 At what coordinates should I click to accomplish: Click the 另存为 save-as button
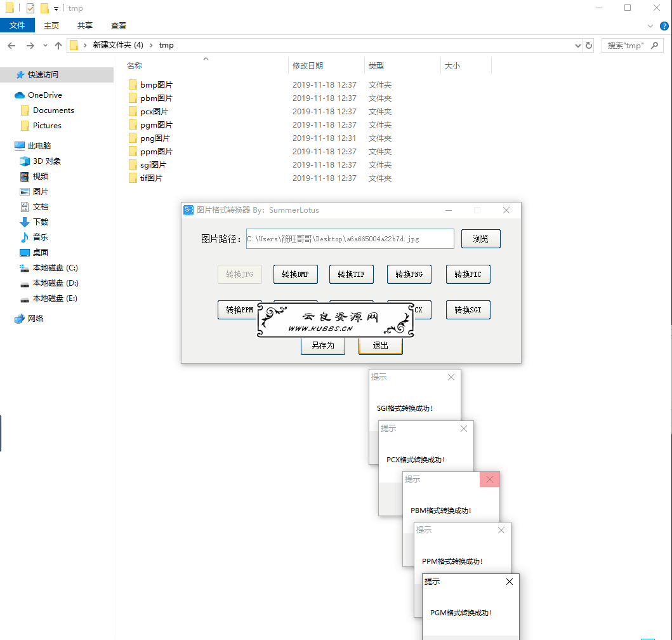[323, 346]
